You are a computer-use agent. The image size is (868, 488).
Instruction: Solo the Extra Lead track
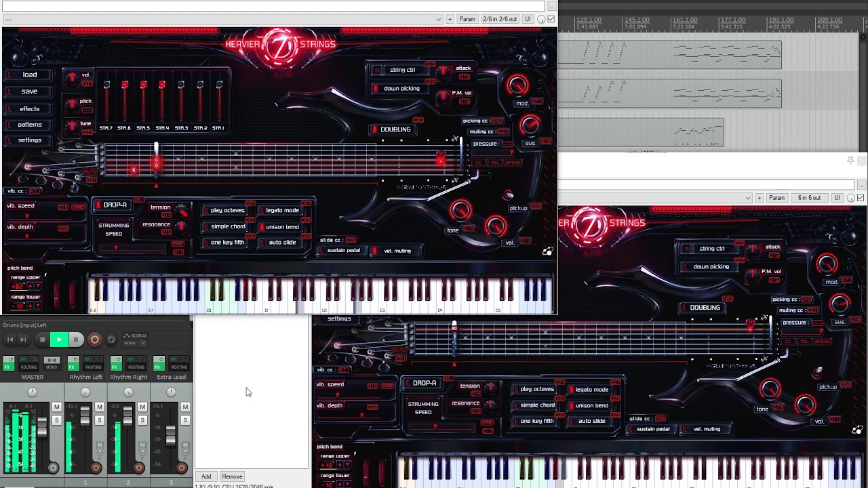click(x=184, y=420)
